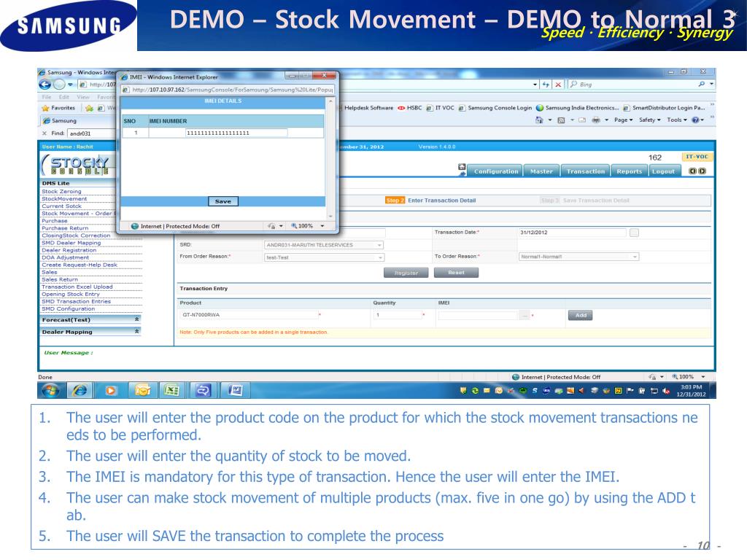Image resolution: width=747 pixels, height=560 pixels.
Task: Close the Find bar with X
Action: click(44, 133)
